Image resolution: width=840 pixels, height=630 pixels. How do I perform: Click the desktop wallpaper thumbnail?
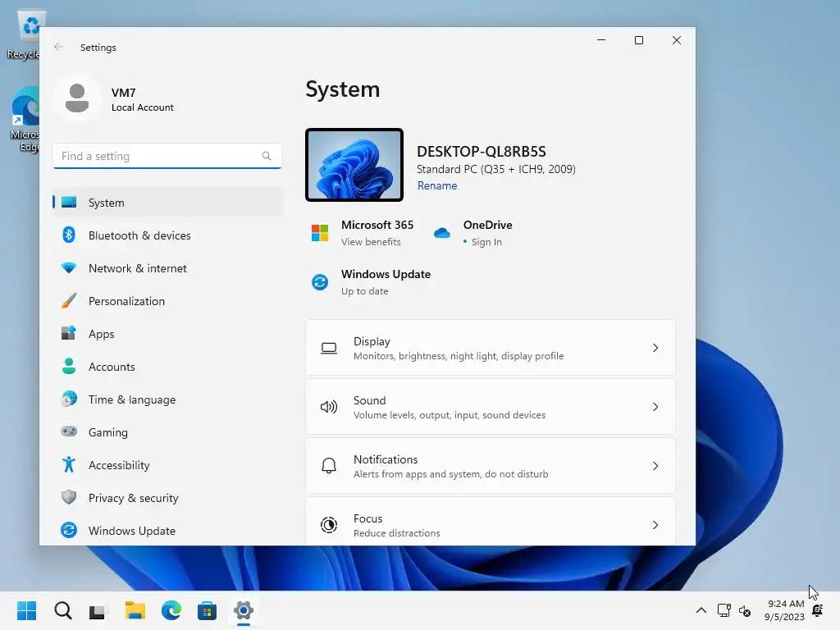point(354,165)
